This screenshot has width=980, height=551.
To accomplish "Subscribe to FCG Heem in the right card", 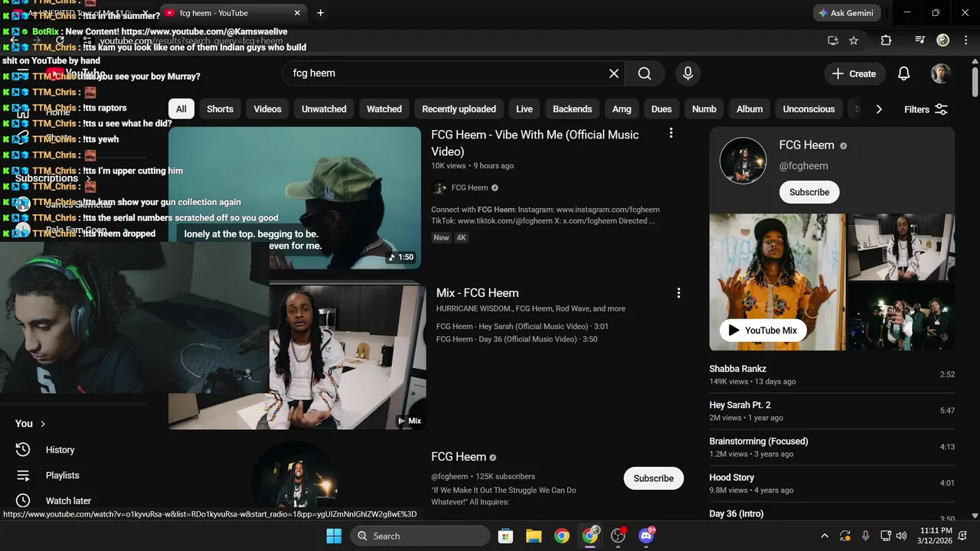I will coord(809,192).
